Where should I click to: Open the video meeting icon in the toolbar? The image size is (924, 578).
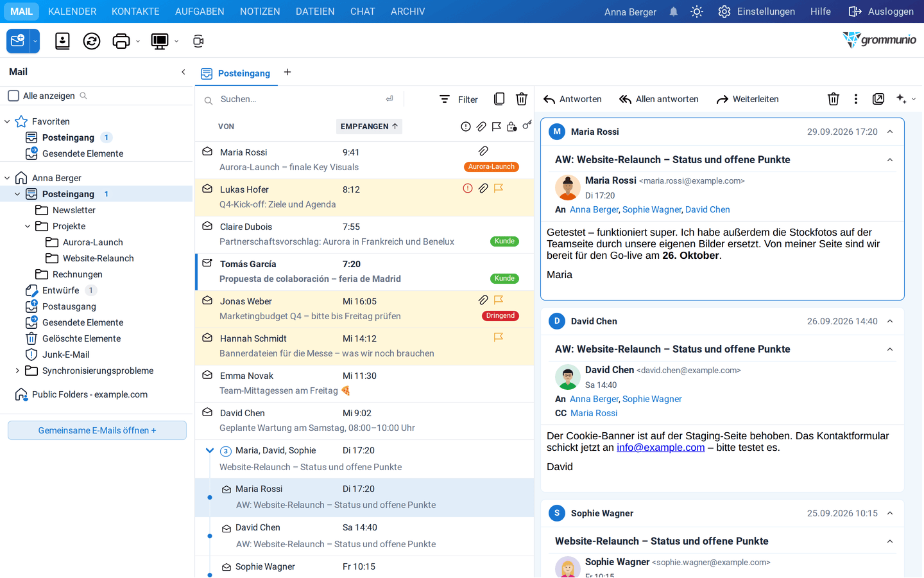point(198,41)
